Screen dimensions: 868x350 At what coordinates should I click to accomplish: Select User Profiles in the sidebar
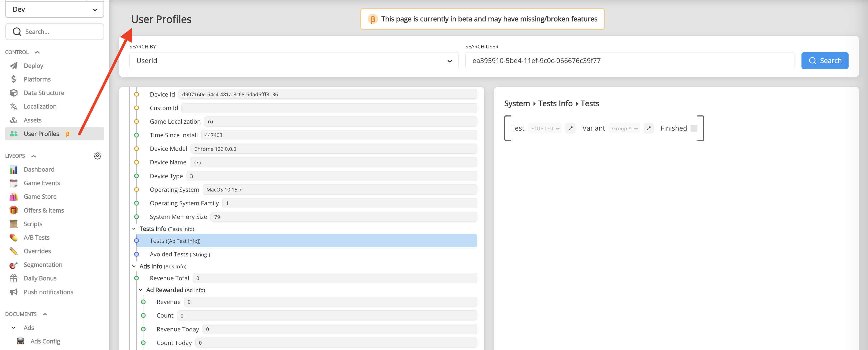tap(42, 134)
